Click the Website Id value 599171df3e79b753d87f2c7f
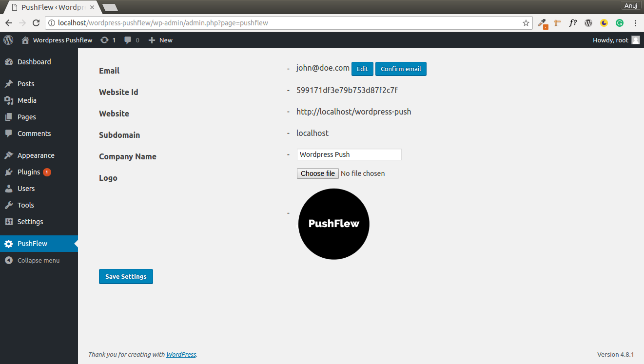This screenshot has width=644, height=364. (347, 90)
